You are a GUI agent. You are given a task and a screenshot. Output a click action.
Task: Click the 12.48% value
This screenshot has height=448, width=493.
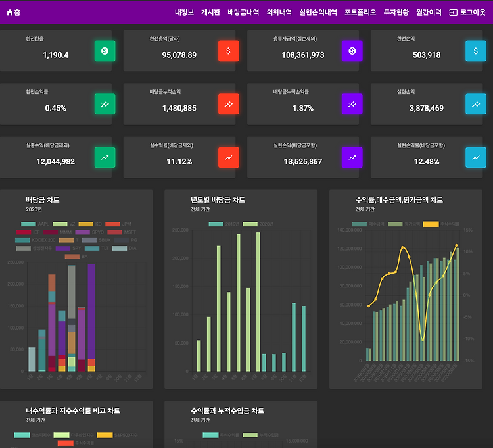(x=427, y=162)
